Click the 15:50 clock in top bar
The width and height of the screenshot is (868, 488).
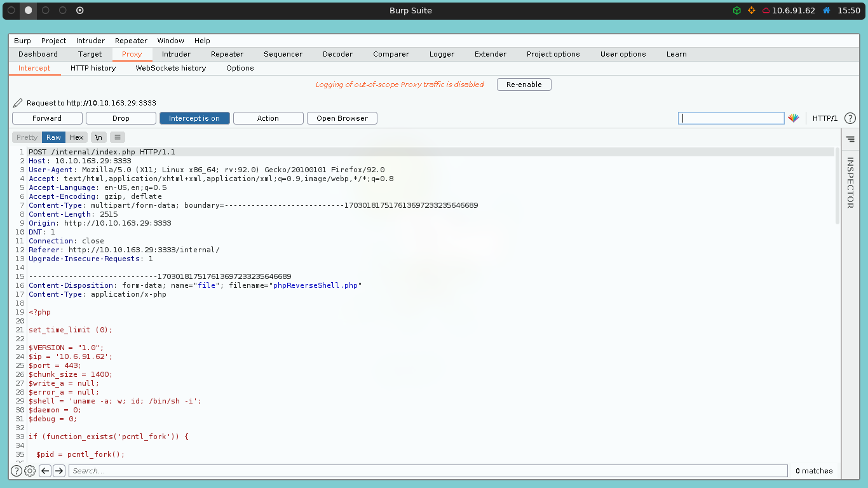(x=849, y=11)
